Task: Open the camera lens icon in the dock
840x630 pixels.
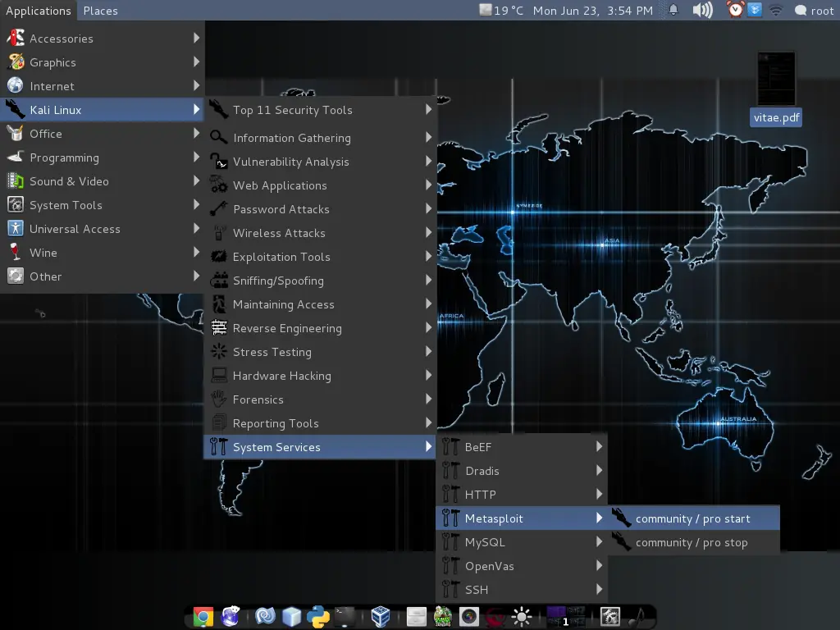Action: pos(468,617)
